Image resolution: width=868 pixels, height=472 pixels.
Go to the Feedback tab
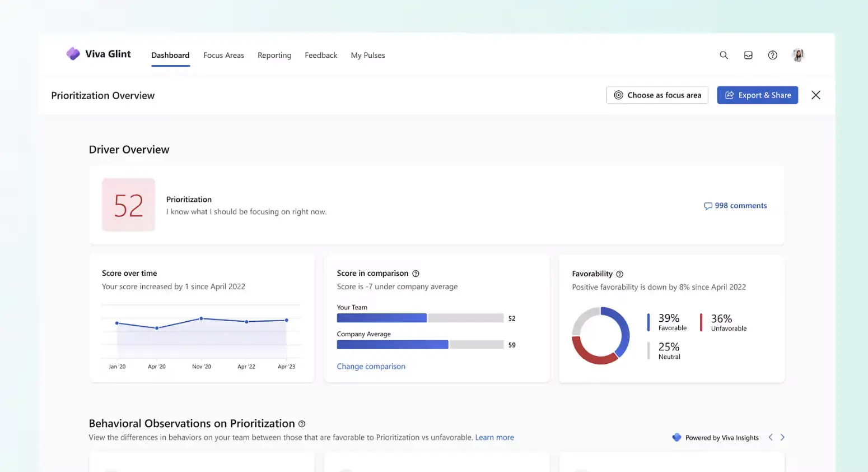pyautogui.click(x=320, y=55)
